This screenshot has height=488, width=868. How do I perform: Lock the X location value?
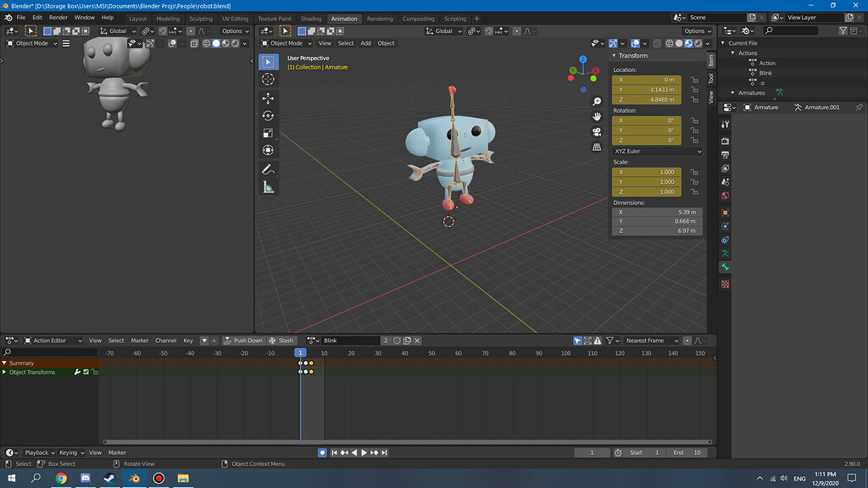[694, 80]
